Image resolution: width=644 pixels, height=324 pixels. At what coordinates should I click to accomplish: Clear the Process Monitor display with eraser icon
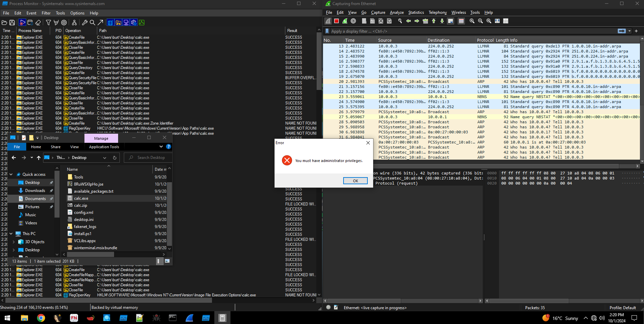(x=38, y=23)
